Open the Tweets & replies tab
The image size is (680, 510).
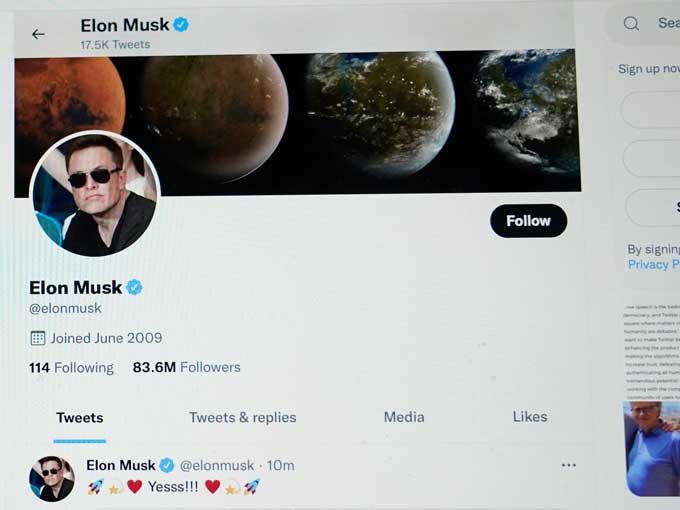click(x=242, y=417)
